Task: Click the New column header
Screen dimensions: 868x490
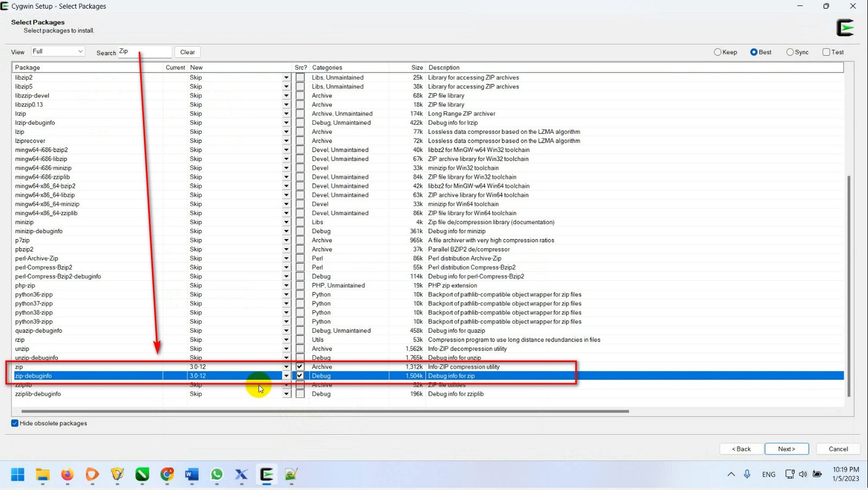Action: tap(239, 68)
